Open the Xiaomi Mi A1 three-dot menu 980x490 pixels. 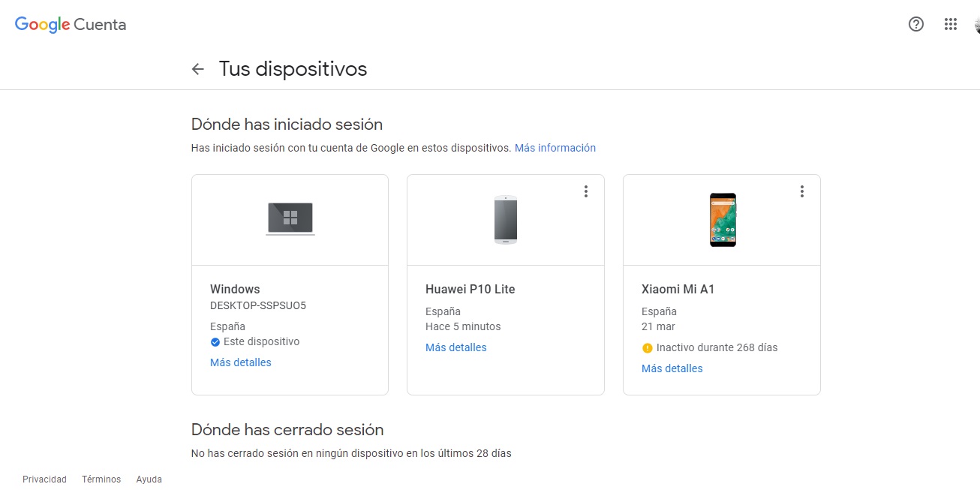[x=802, y=191]
